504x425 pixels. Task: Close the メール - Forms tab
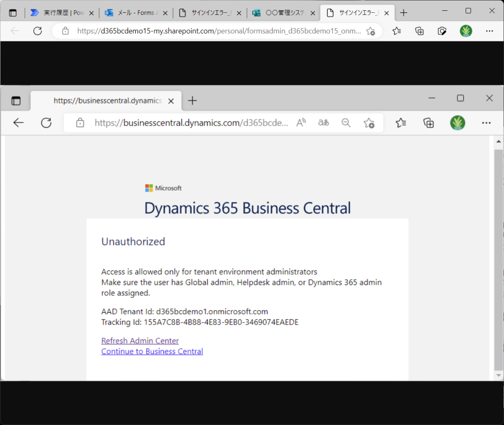tap(165, 13)
